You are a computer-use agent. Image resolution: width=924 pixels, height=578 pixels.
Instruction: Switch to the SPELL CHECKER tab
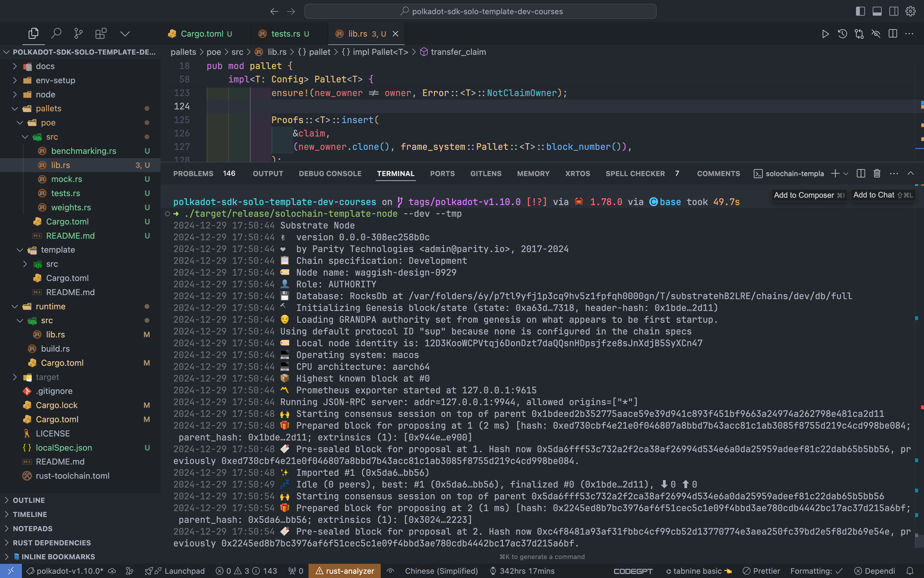(x=635, y=174)
